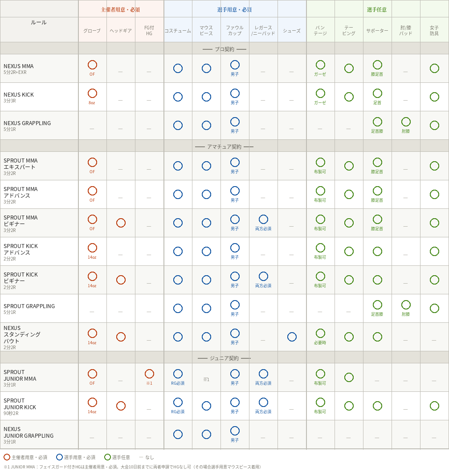Select SPROUT MMA ビギナー headgear red circle
Screen dimensions: 449x476
pyautogui.click(x=121, y=223)
